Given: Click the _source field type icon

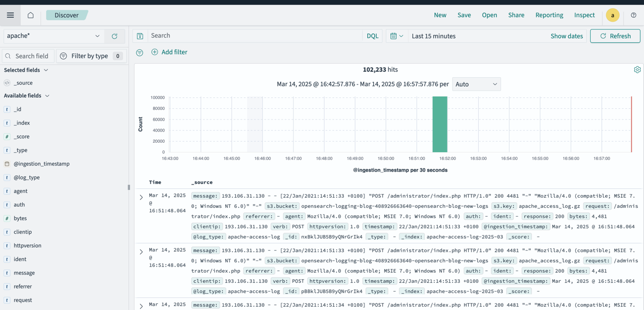Looking at the screenshot, I should pos(7,83).
